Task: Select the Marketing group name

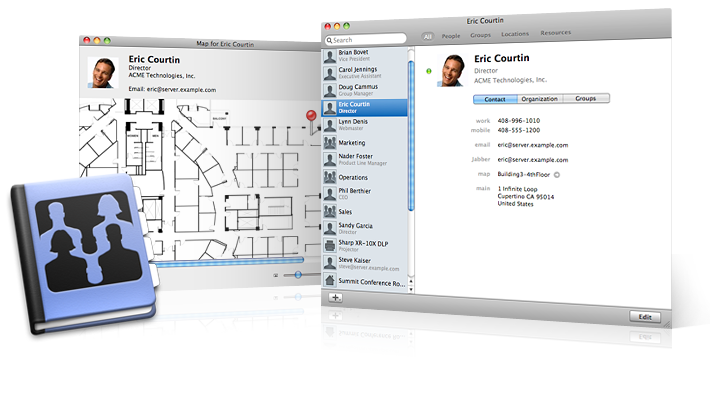Action: tap(352, 143)
